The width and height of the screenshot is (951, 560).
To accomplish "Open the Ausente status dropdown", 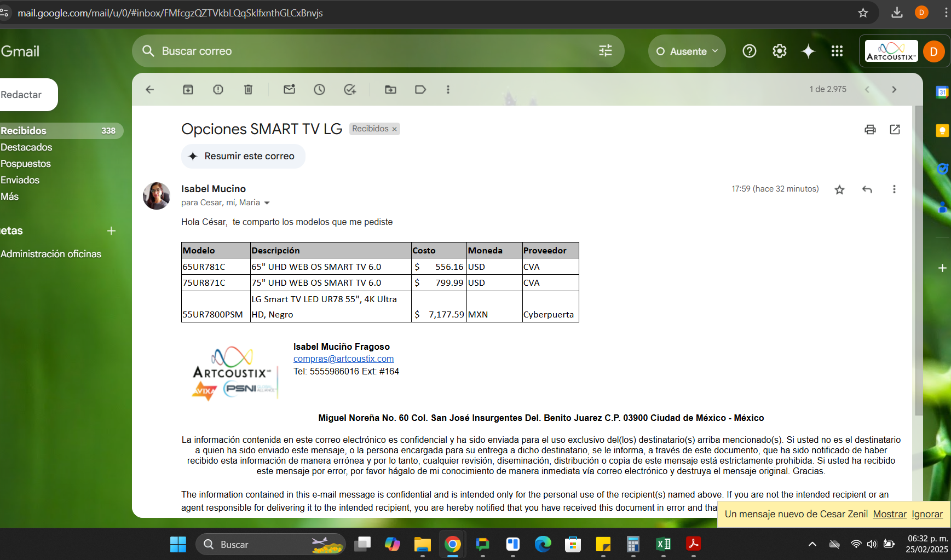I will tap(687, 51).
